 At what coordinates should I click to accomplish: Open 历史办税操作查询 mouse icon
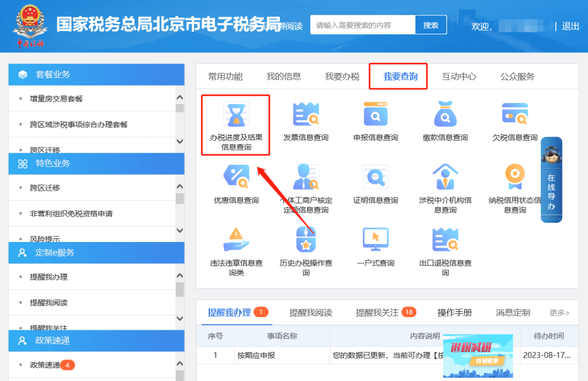[x=305, y=239]
